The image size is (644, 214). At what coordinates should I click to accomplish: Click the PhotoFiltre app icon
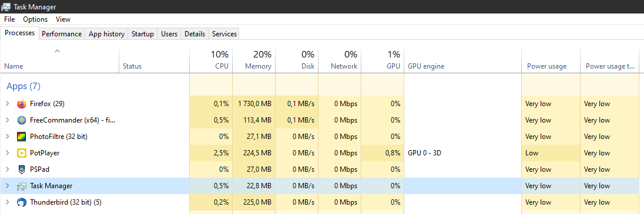[x=22, y=137]
